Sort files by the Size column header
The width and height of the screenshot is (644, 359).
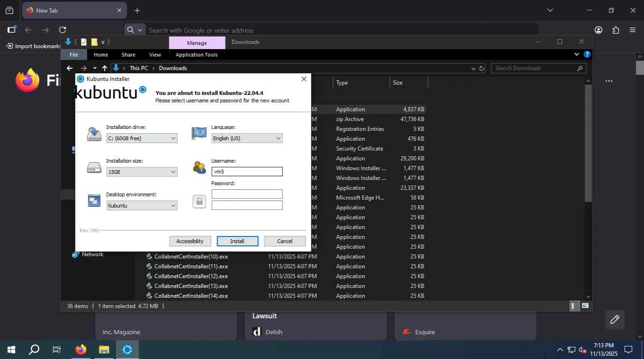(x=409, y=83)
